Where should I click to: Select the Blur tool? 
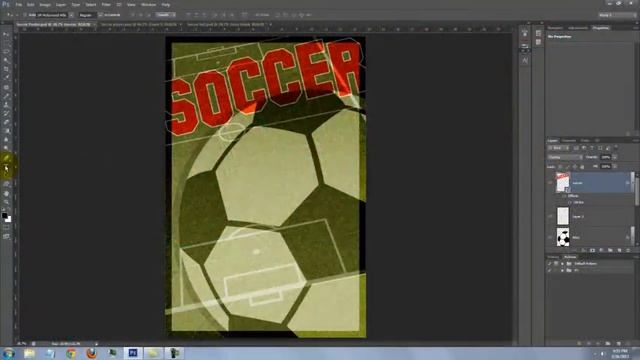(x=6, y=140)
